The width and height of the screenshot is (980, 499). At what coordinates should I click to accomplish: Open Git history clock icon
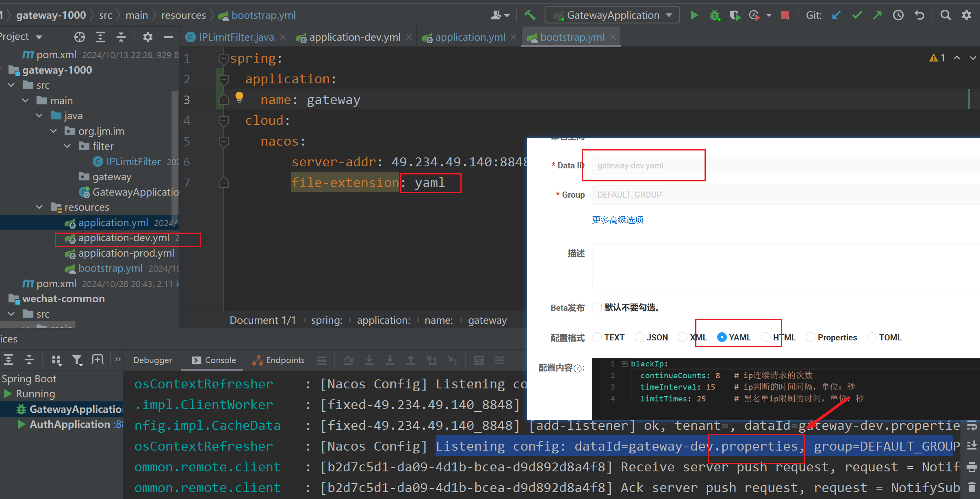click(898, 15)
